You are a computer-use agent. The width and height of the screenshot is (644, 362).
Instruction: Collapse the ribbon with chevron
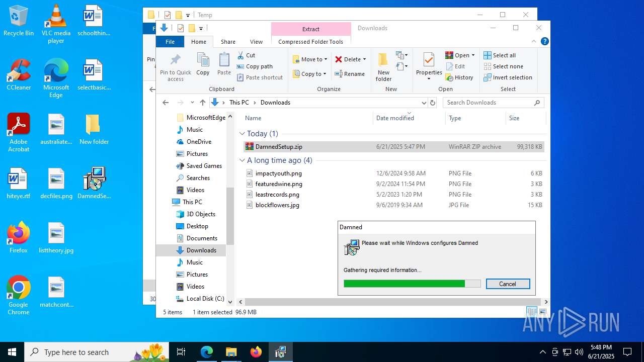534,42
